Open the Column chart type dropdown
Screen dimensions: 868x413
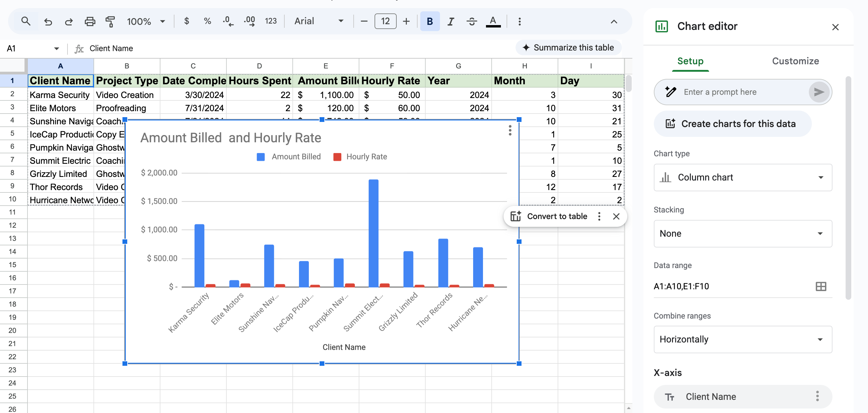click(742, 177)
